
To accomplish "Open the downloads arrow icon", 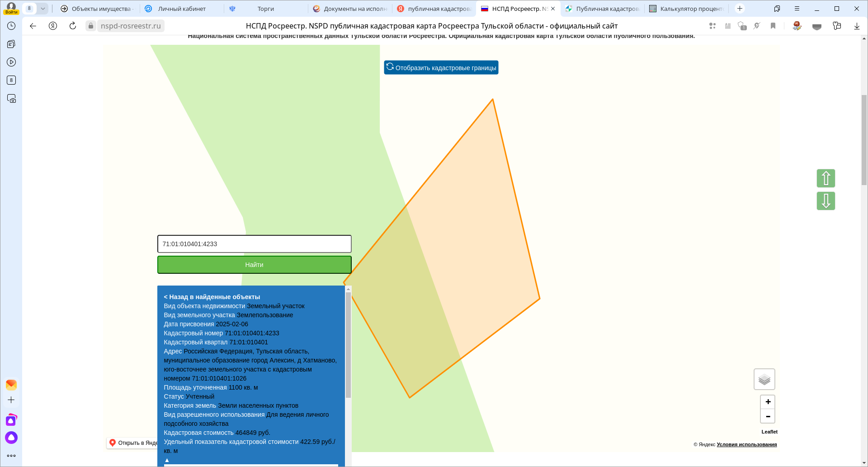I will pos(857,26).
